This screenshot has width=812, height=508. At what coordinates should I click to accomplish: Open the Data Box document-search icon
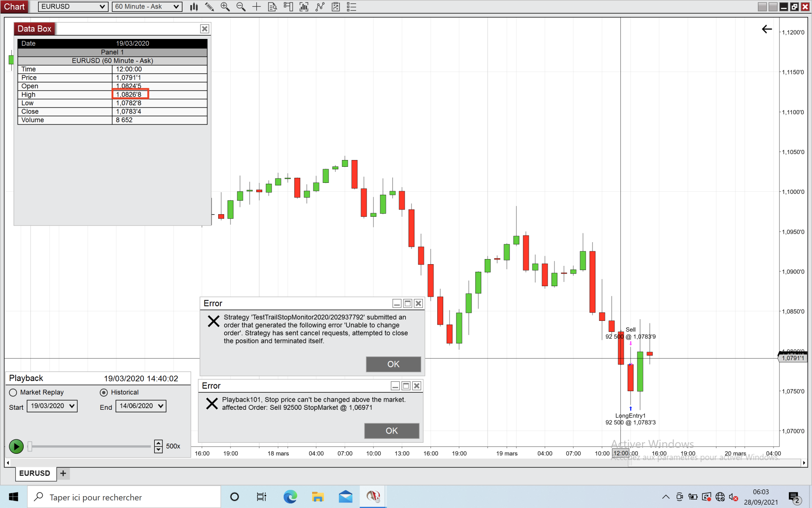coord(272,7)
